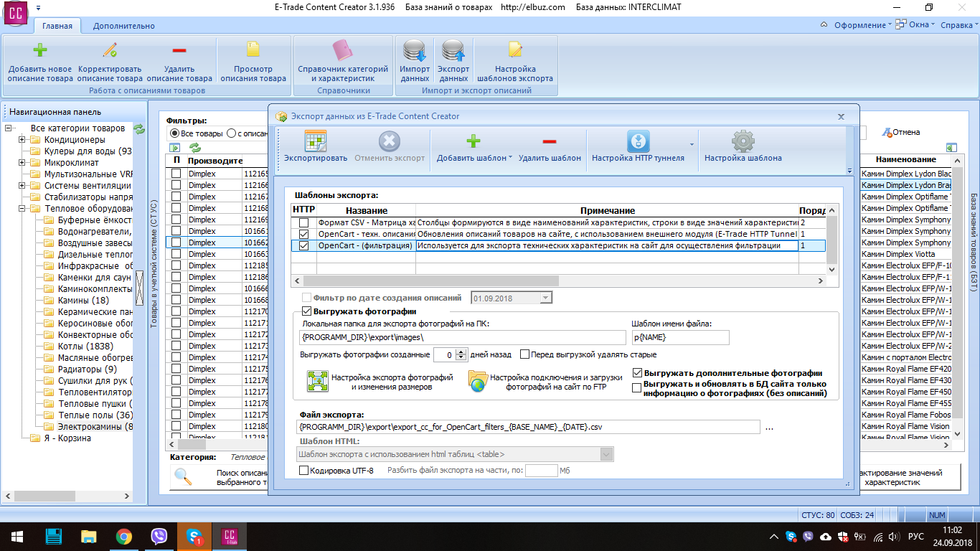Collapse the Все категории товаров root node
Screen dimensions: 980x551
[x=9, y=128]
